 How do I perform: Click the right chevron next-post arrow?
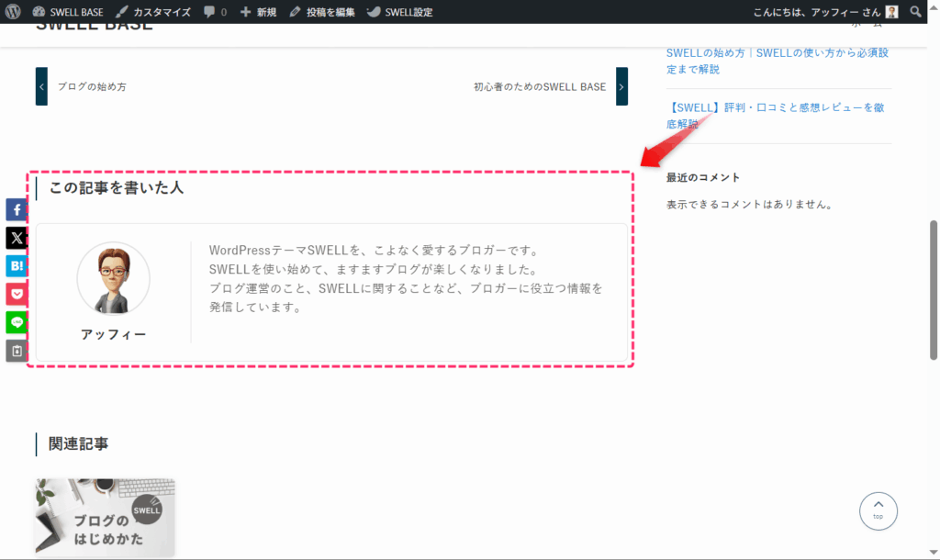tap(621, 86)
